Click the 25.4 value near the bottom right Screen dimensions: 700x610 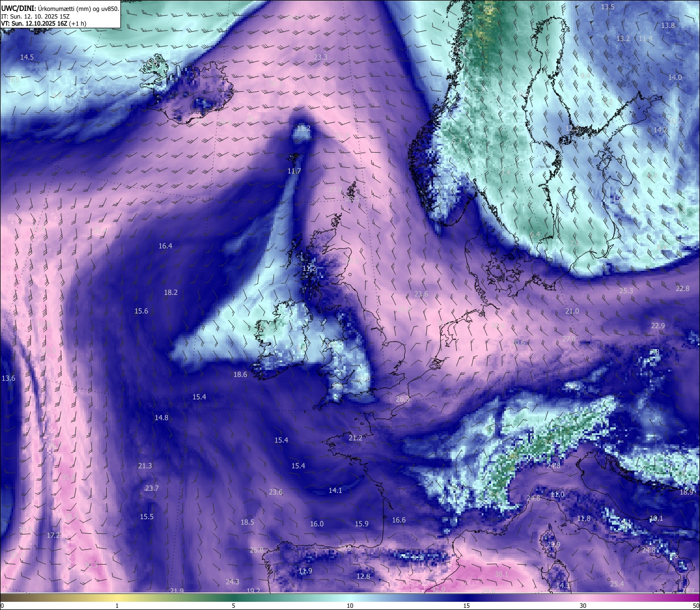pyautogui.click(x=617, y=584)
